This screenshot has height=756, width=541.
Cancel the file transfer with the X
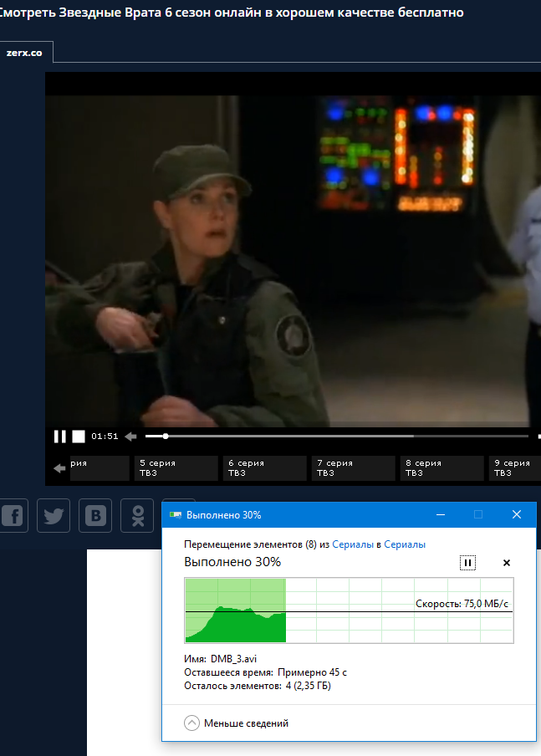click(506, 563)
